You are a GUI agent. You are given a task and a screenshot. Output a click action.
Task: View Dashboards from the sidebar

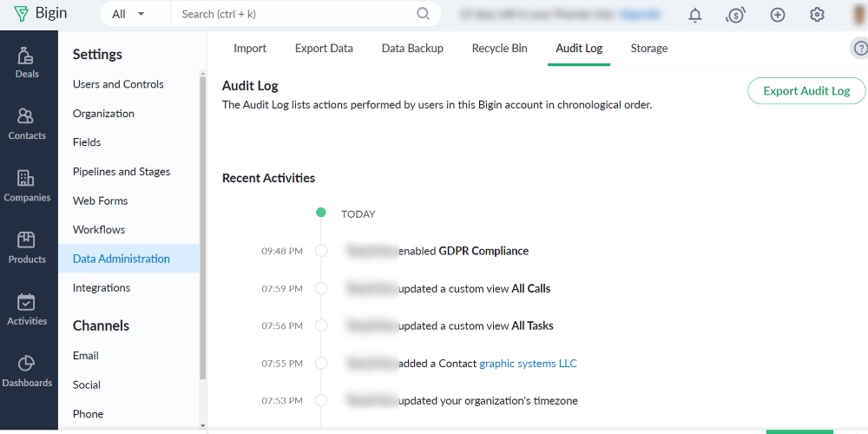(x=27, y=370)
